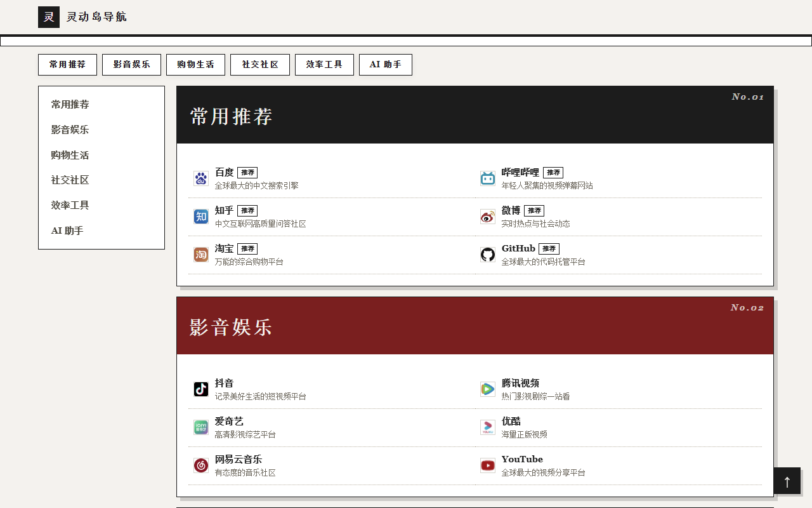
Task: Open the NetEase Cloud Music icon
Action: pyautogui.click(x=201, y=465)
